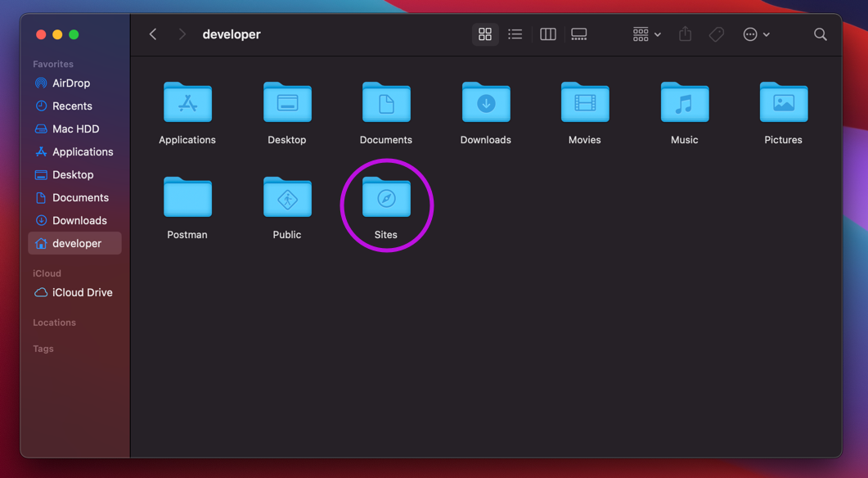
Task: Expand the Tags sidebar section
Action: [x=43, y=349]
